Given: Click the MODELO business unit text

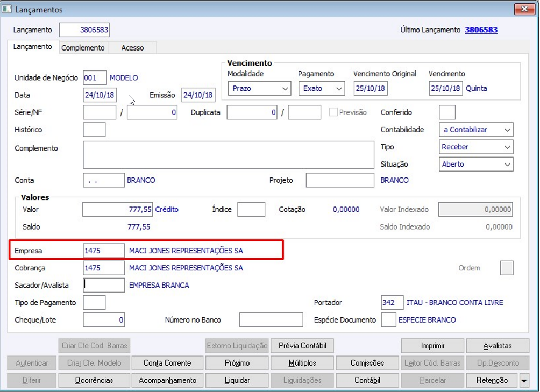Looking at the screenshot, I should (124, 78).
